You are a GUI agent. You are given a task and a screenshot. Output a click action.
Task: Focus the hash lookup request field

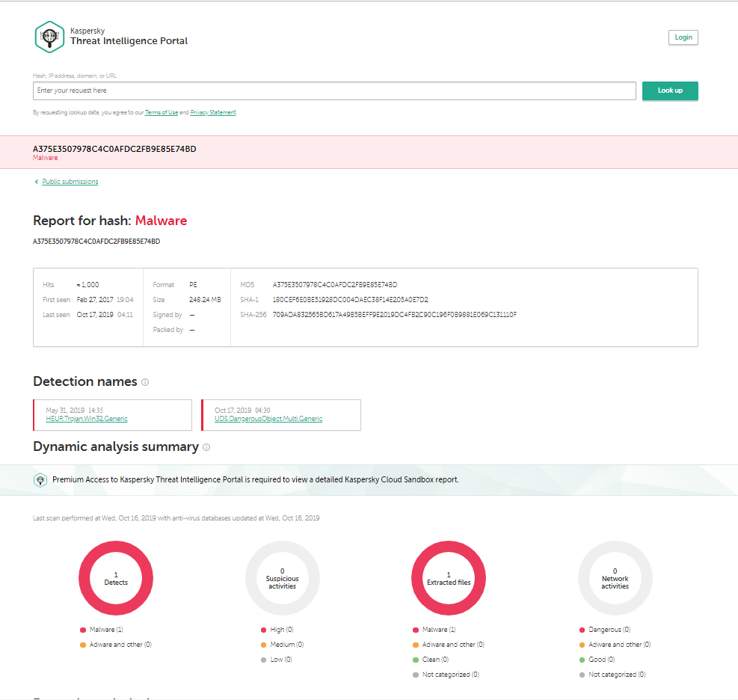tap(334, 90)
